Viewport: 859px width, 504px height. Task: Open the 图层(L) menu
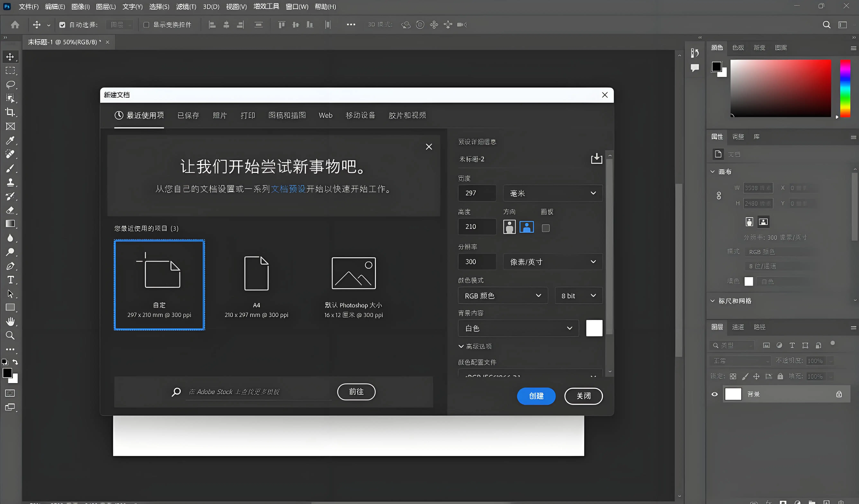106,6
